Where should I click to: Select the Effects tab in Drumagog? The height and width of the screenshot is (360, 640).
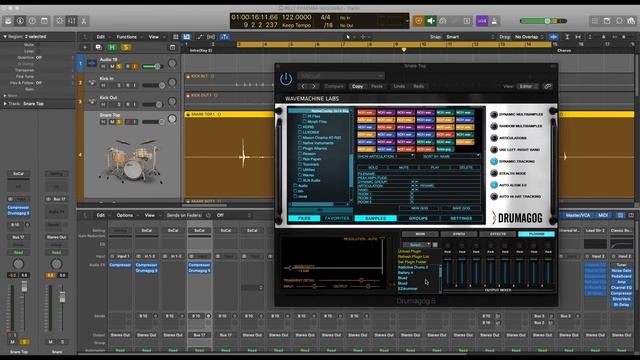point(498,234)
